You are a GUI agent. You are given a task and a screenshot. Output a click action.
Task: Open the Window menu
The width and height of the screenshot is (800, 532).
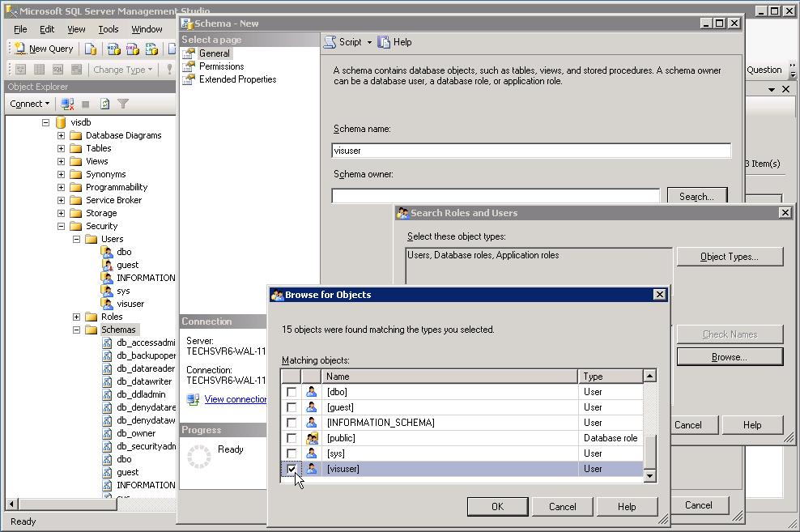pyautogui.click(x=147, y=29)
